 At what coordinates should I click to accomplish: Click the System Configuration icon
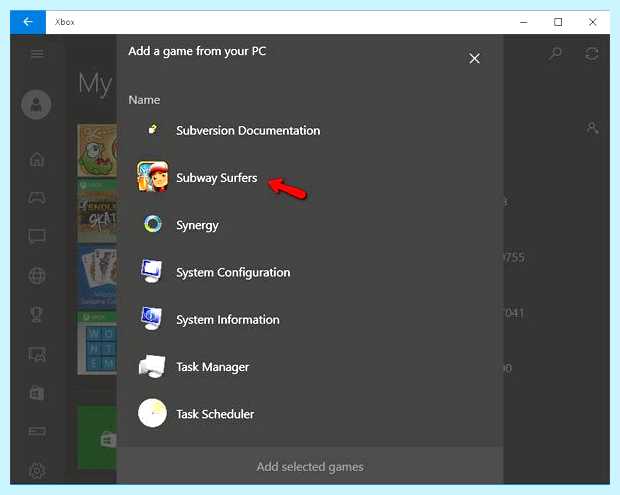152,271
